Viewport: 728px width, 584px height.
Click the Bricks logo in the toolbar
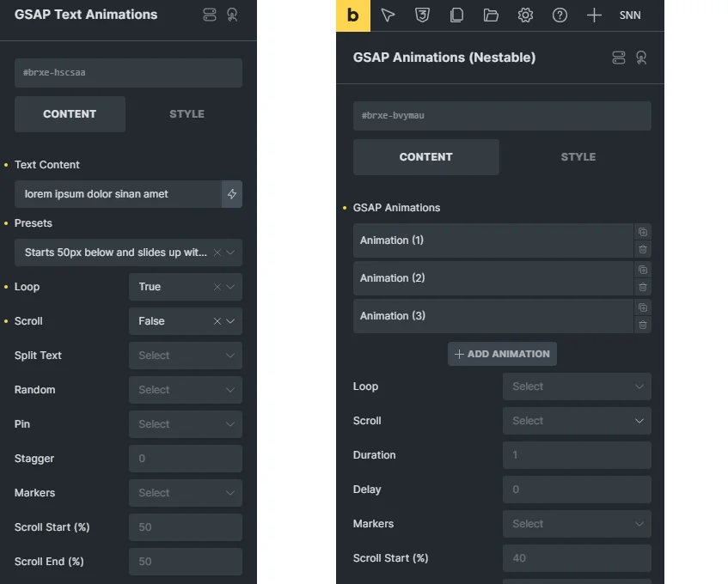(x=352, y=15)
